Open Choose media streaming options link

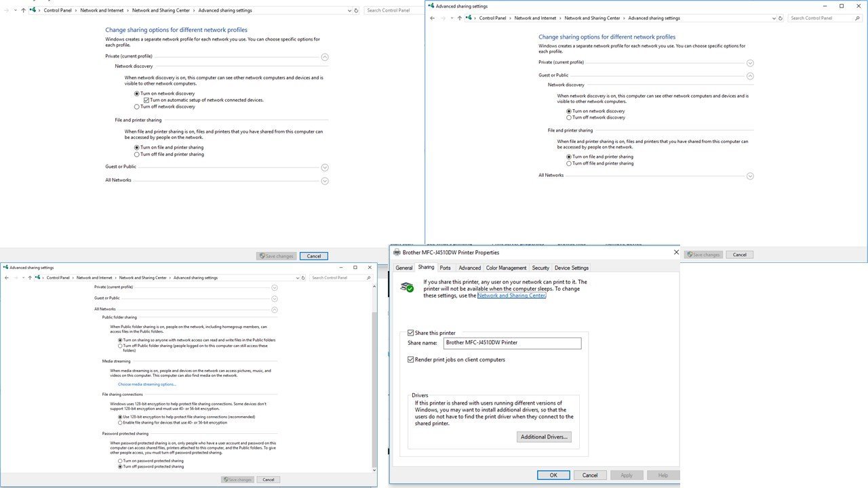click(147, 384)
